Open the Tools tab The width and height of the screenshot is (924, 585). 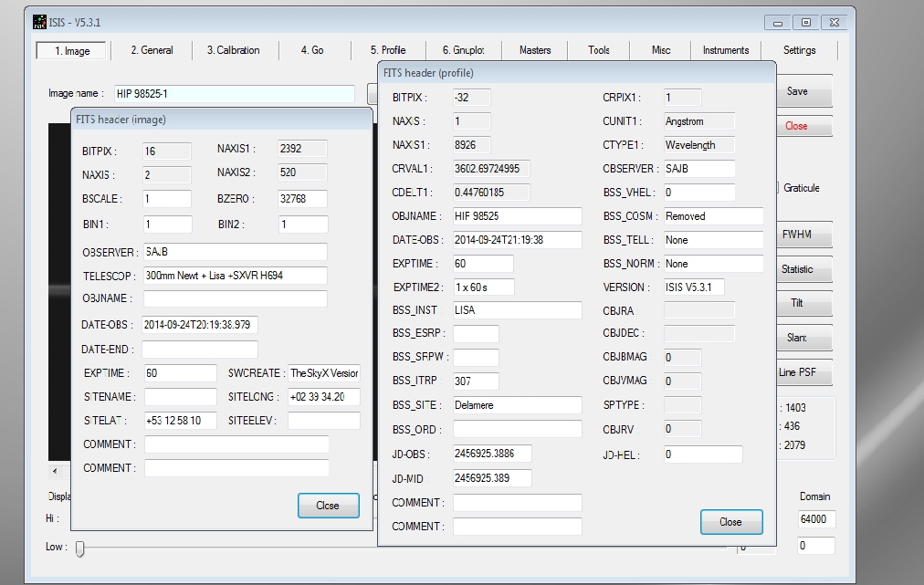599,50
